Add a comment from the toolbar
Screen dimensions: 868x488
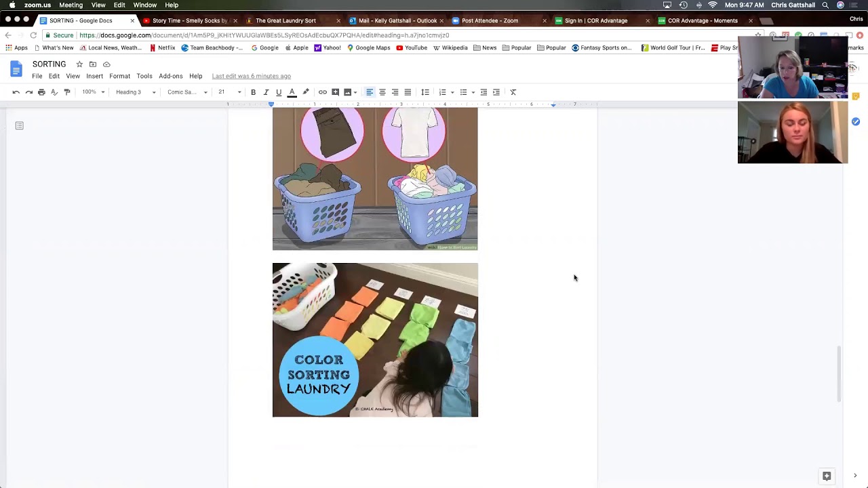[x=335, y=92]
